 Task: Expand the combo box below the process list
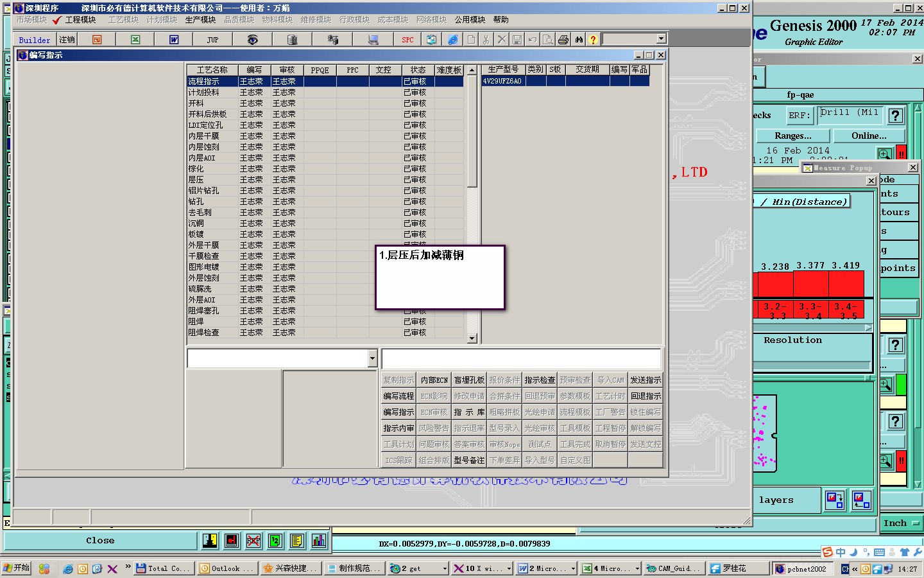click(372, 358)
